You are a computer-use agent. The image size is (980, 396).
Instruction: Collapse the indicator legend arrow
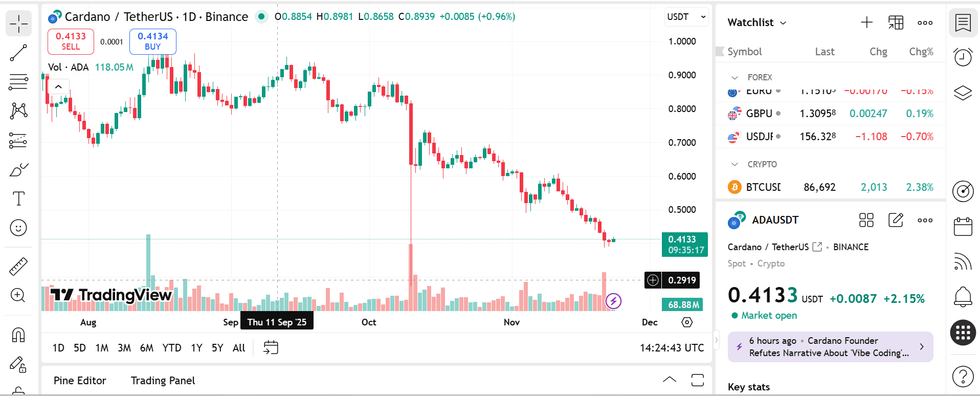[58, 86]
